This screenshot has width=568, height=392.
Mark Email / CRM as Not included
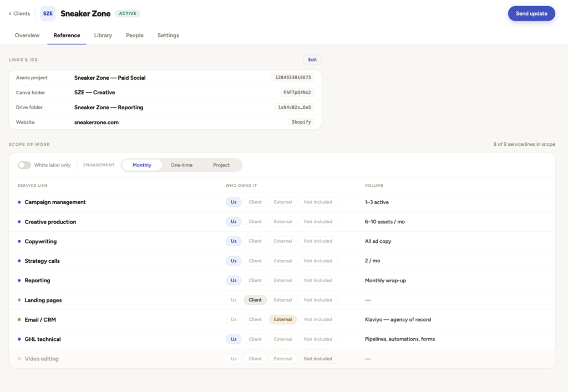(x=318, y=319)
